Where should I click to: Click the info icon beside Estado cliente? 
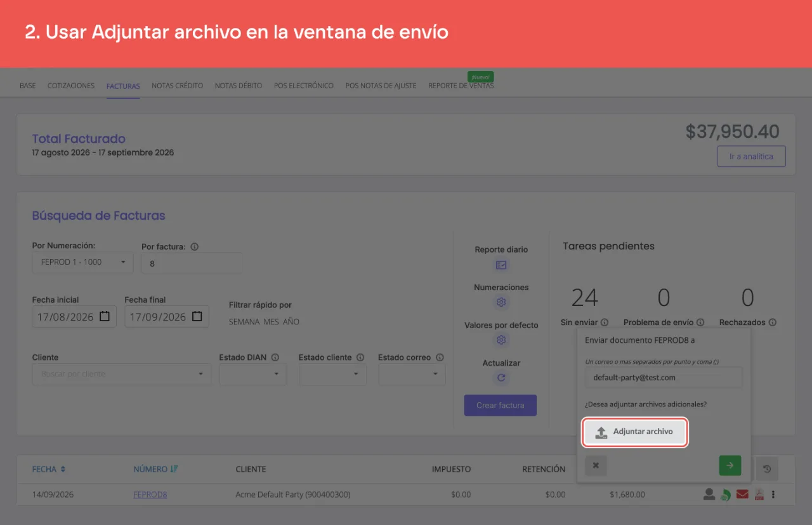360,357
